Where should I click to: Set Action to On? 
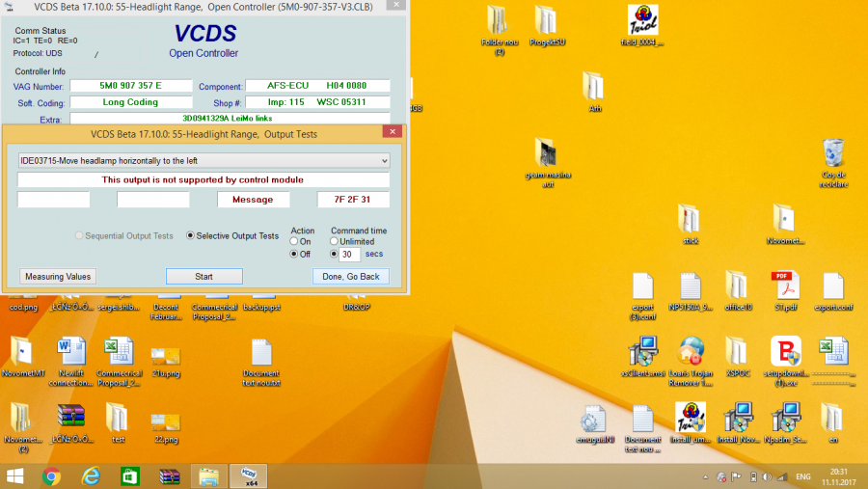[x=295, y=242]
